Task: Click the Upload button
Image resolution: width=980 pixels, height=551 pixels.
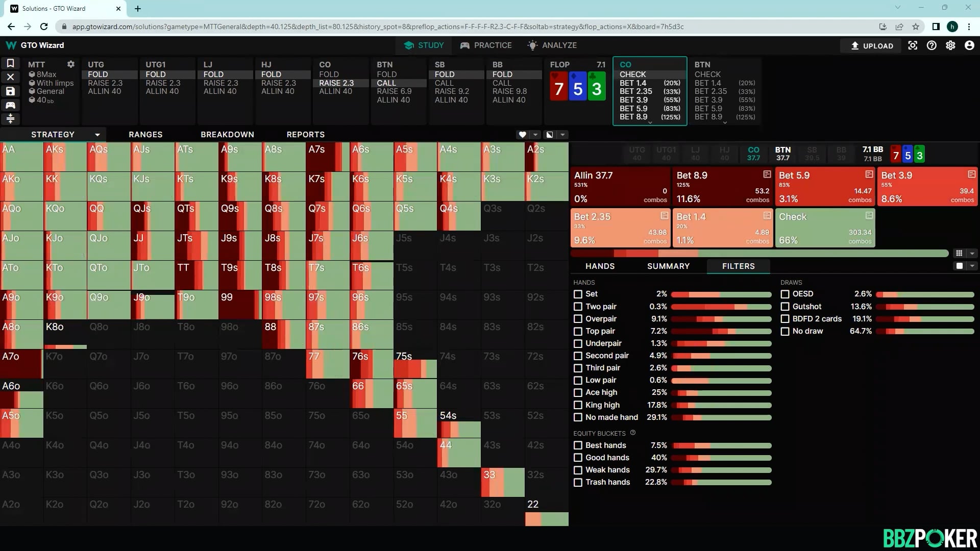Action: pos(872,45)
